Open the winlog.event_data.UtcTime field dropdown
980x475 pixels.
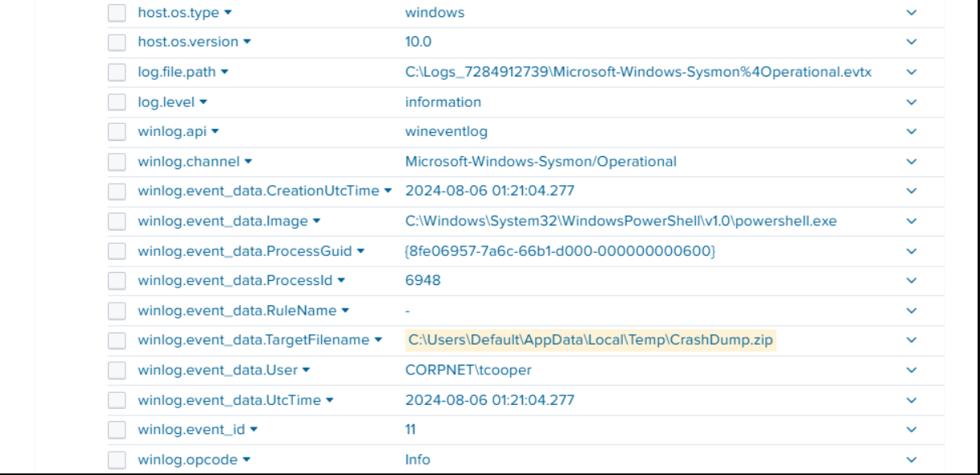point(328,400)
